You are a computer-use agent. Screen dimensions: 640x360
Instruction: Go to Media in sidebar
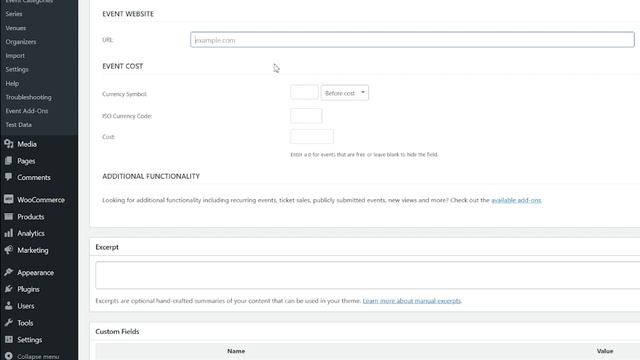(27, 144)
